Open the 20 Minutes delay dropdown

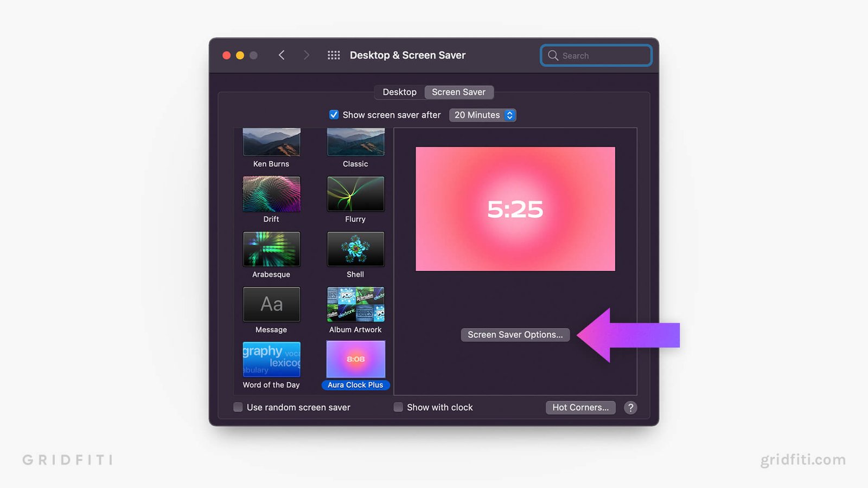[x=482, y=115]
